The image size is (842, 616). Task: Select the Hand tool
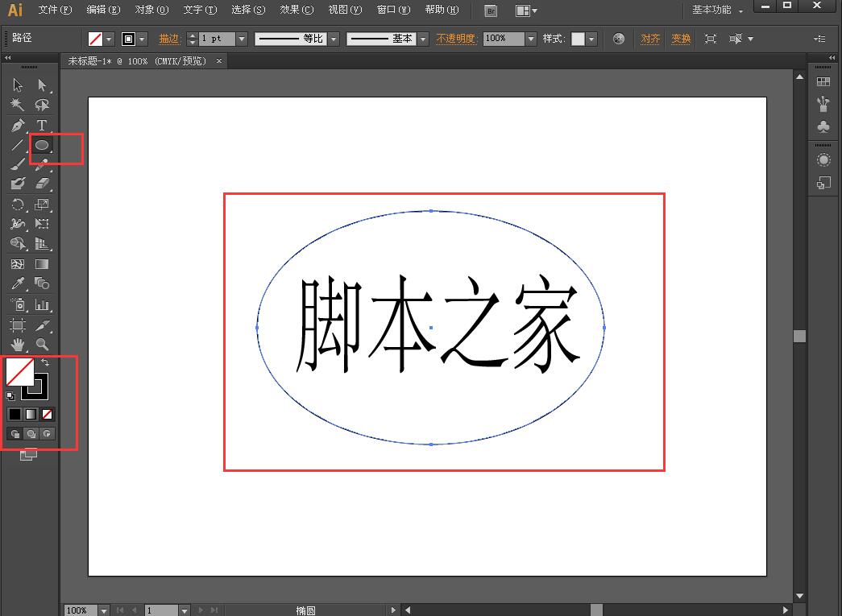pos(18,345)
